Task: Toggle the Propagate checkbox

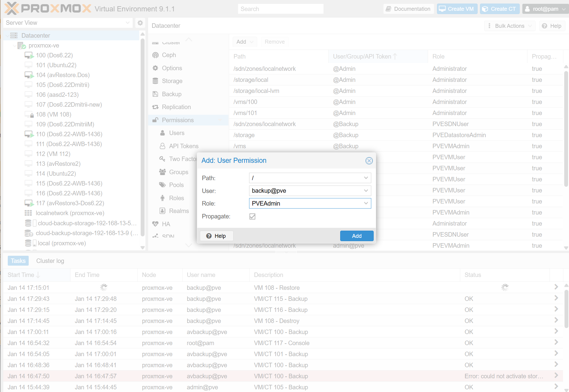Action: click(252, 216)
